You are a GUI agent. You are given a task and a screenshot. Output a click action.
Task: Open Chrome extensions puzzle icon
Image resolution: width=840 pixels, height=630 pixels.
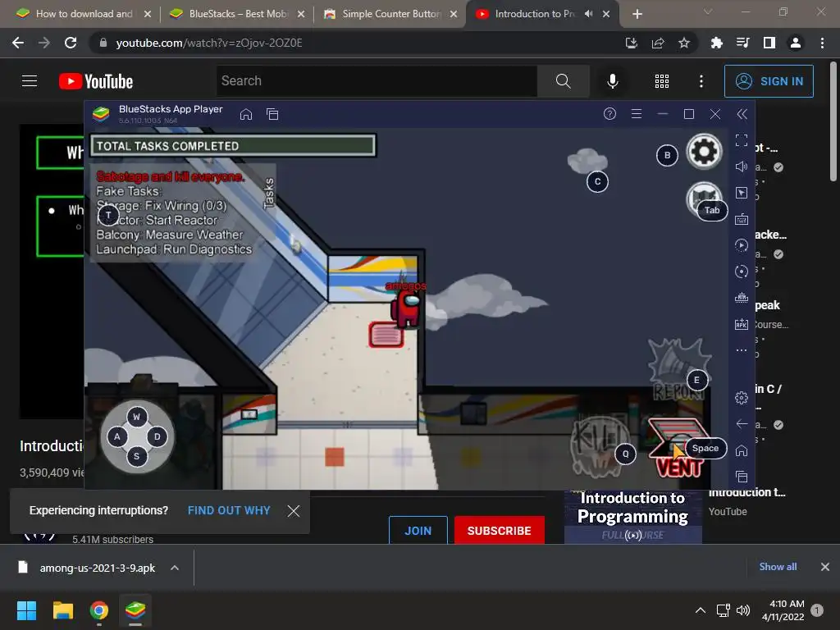717,43
